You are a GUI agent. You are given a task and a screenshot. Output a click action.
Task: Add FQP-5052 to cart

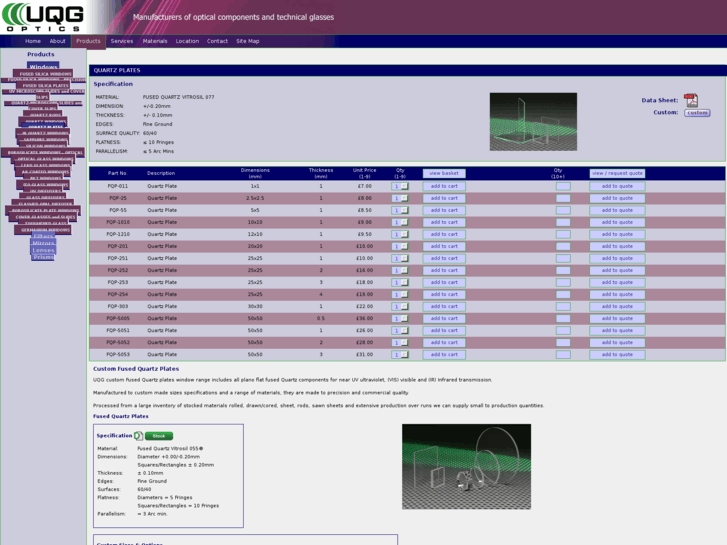[444, 343]
